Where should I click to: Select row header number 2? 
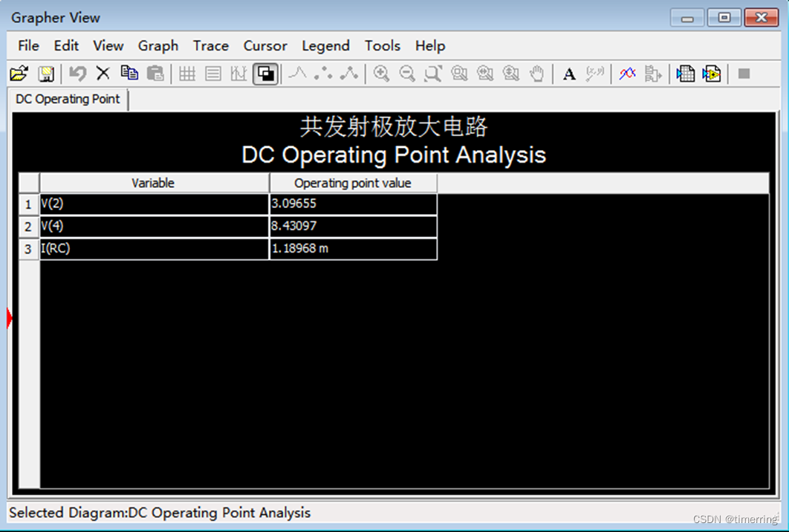click(29, 227)
